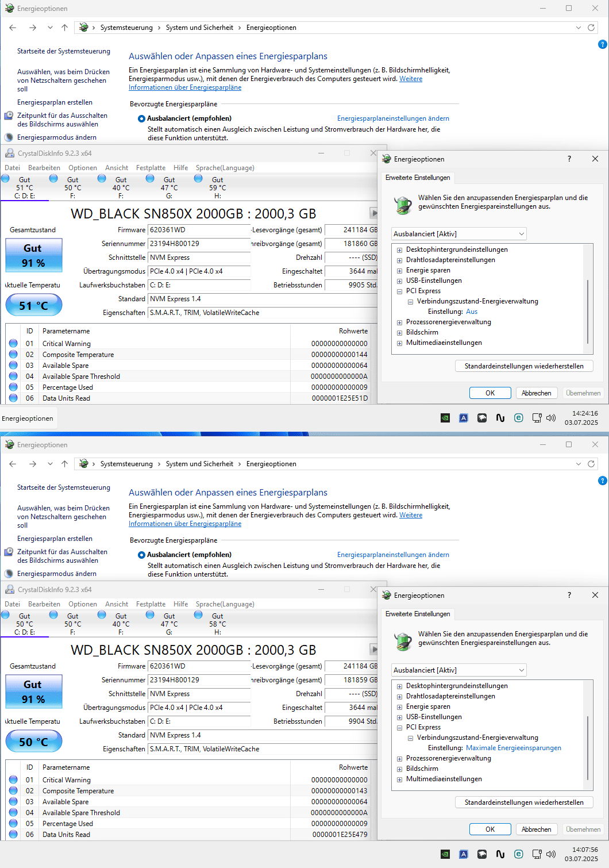Viewport: 609px width, 868px height.
Task: Expand Bildschirm node in dialog showing 'Maximale Energieeinsparungen'
Action: [x=399, y=769]
